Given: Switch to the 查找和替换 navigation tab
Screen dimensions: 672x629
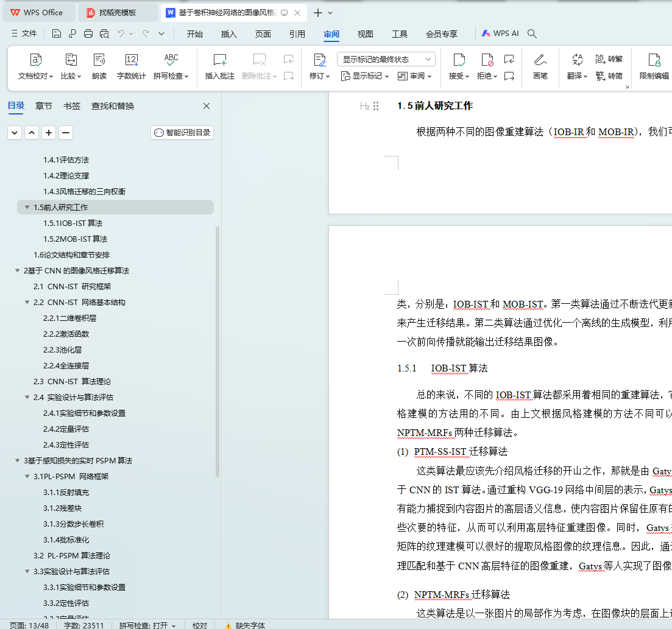Looking at the screenshot, I should [113, 106].
